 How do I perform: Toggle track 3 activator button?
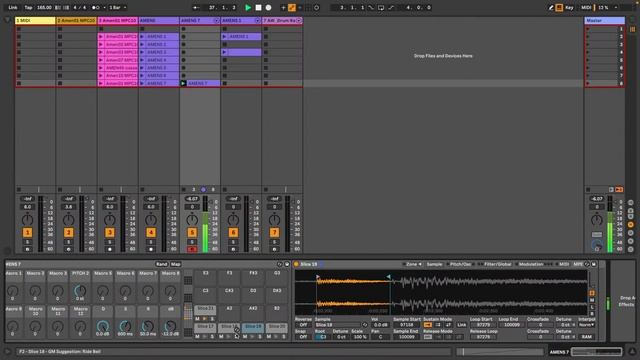110,233
